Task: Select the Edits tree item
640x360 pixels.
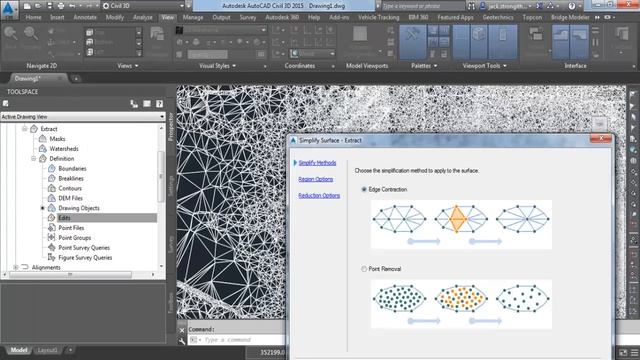Action: pos(64,218)
